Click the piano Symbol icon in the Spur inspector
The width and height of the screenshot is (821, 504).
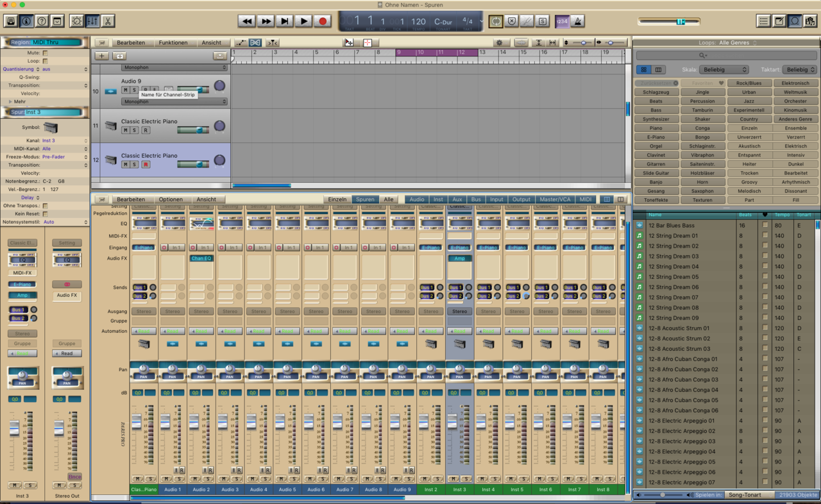click(51, 128)
